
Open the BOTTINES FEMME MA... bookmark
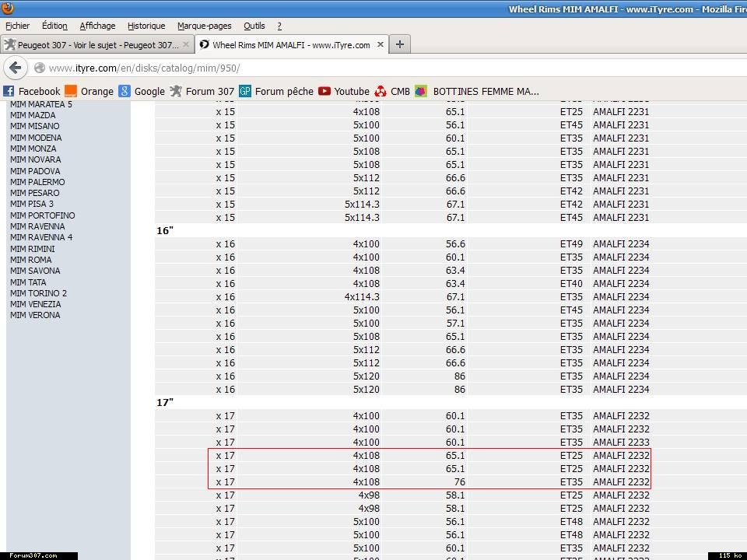[477, 91]
